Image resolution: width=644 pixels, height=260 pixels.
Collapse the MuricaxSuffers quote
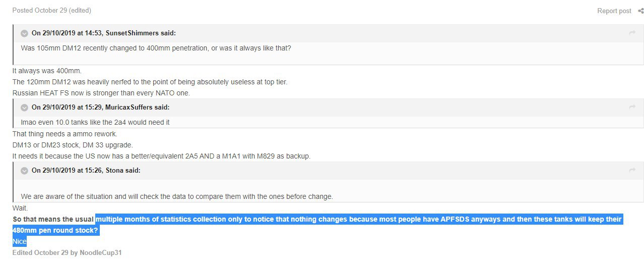coord(24,107)
